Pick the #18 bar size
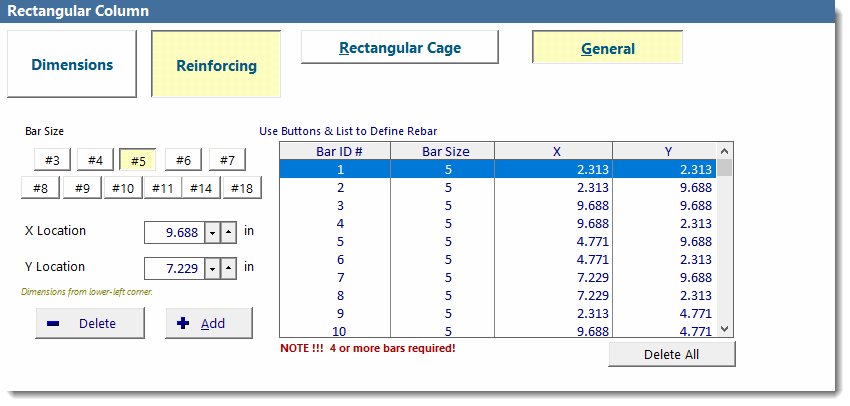 (x=241, y=188)
